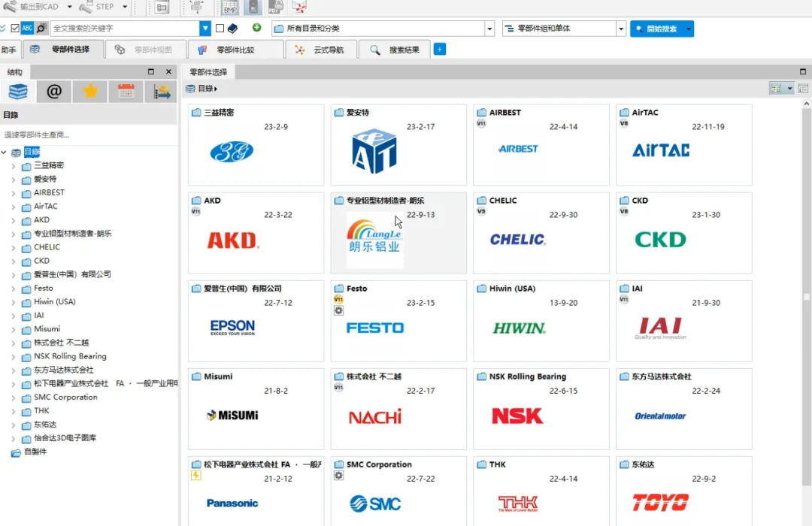Click the ABC text search icon
Viewport: 812px width, 526px height.
[27, 28]
